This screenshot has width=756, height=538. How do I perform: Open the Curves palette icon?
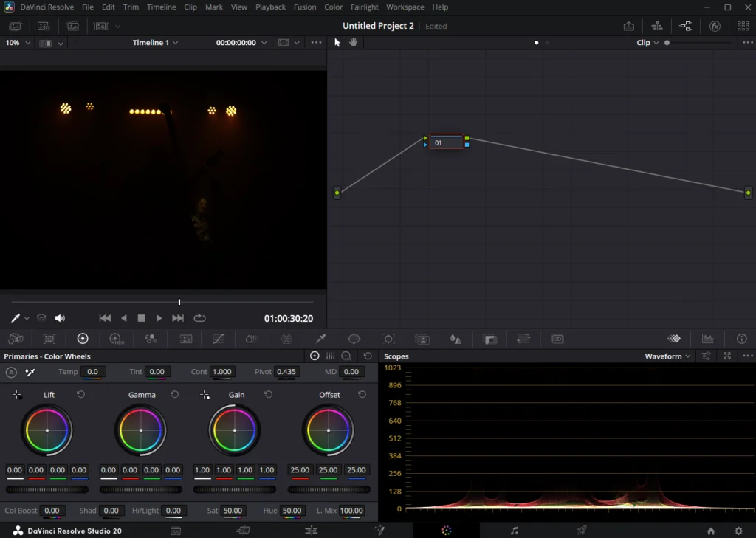[x=219, y=339]
